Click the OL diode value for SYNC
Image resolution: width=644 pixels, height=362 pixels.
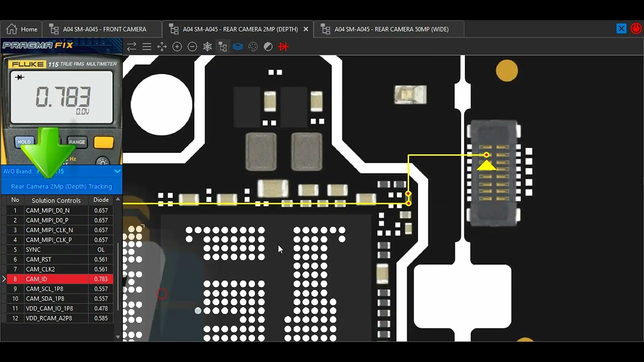click(101, 250)
